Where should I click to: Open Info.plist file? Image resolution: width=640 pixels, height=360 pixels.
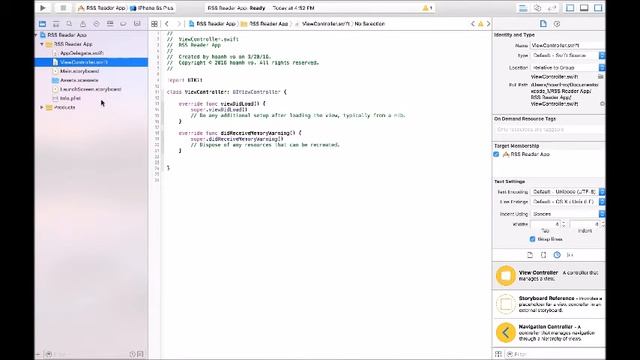(70, 98)
